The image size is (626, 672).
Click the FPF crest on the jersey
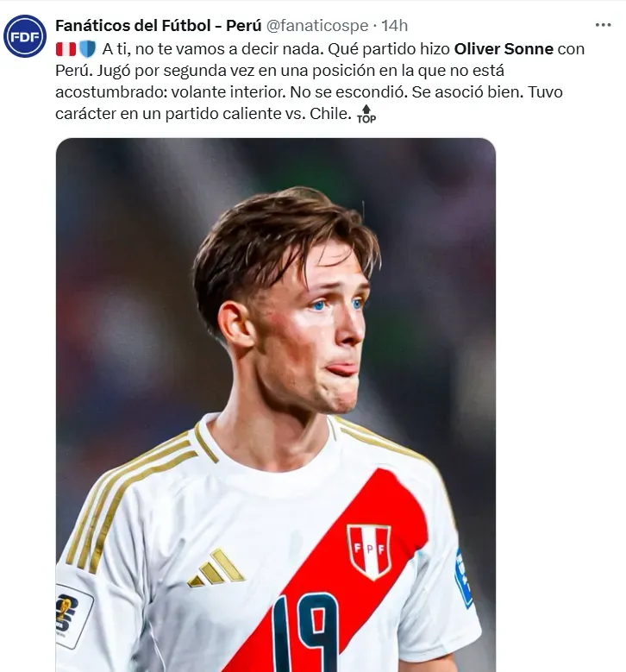369,552
